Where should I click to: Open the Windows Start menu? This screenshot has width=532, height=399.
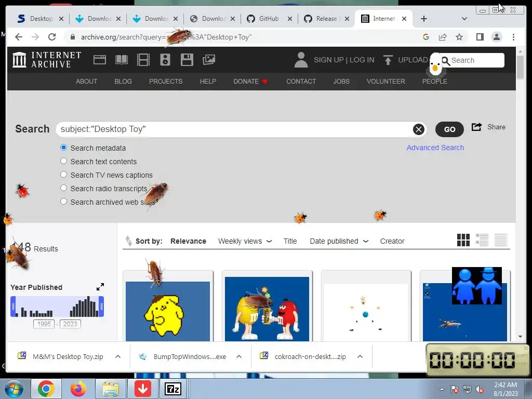(x=14, y=389)
